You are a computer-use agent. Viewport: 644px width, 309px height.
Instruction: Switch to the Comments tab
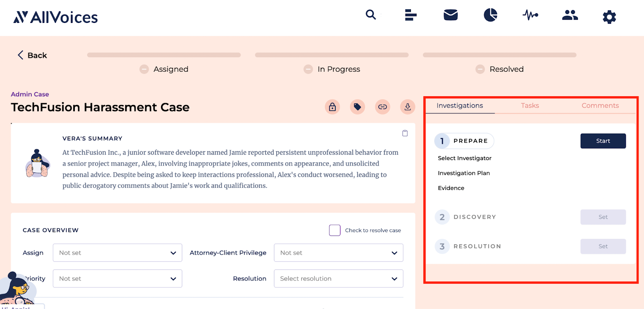(600, 106)
